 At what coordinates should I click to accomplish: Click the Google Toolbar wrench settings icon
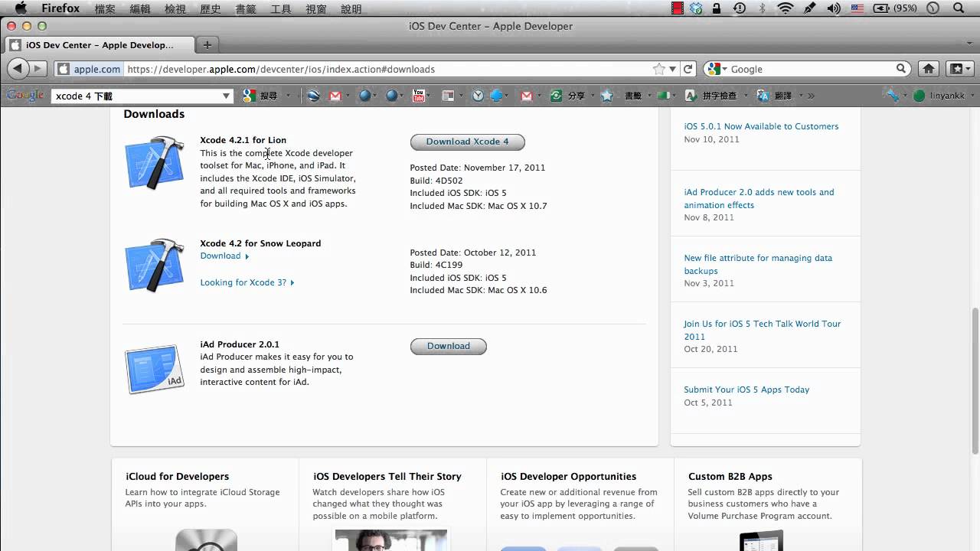point(892,96)
